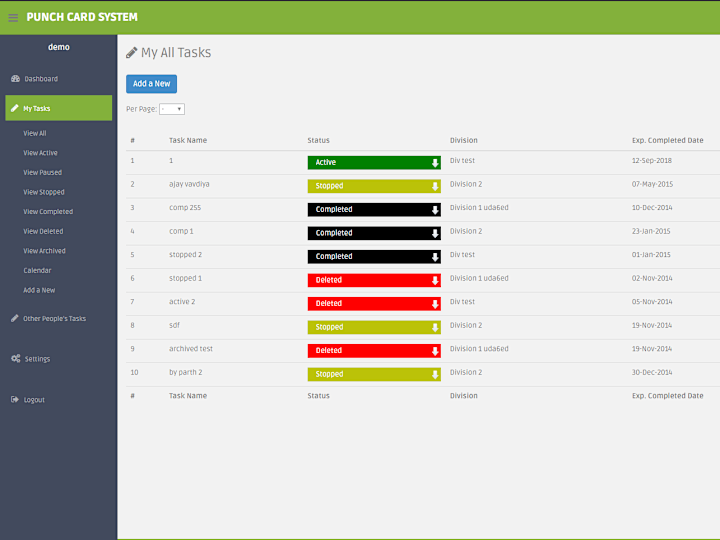
Task: Open View Completed menu item
Action: pos(48,212)
